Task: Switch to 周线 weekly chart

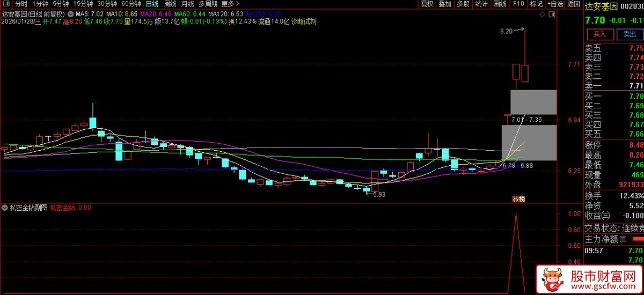Action: [170, 4]
